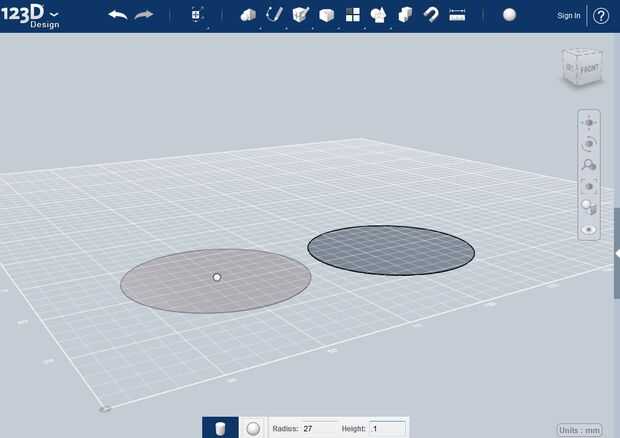Select the Orbit navigation tool

589,144
